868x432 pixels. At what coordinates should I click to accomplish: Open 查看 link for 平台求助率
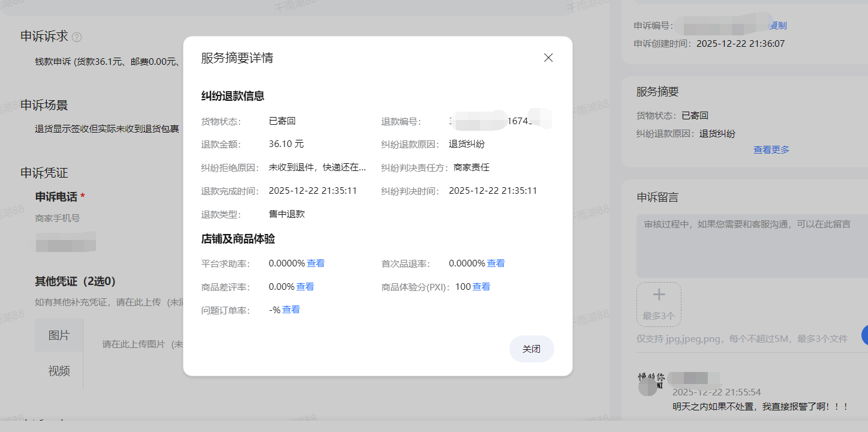[x=316, y=263]
